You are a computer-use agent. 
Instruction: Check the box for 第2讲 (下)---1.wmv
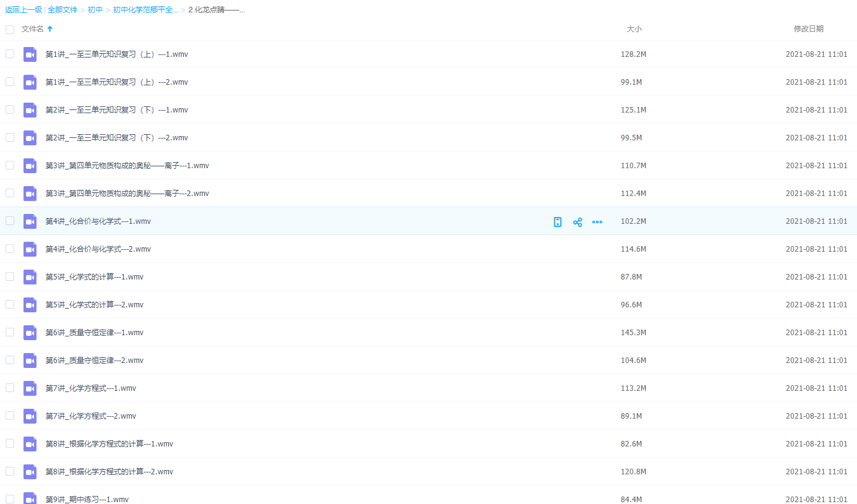point(10,109)
